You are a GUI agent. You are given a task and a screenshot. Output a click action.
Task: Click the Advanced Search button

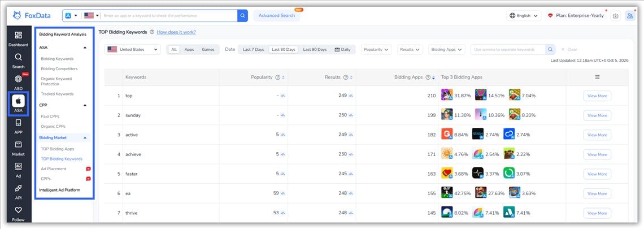276,16
